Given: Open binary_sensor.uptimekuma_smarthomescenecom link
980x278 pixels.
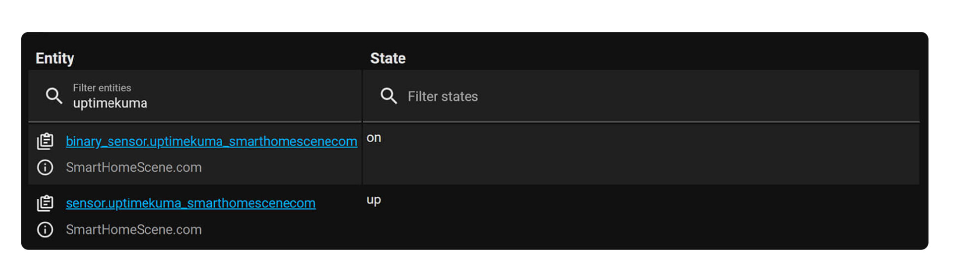Looking at the screenshot, I should [211, 141].
